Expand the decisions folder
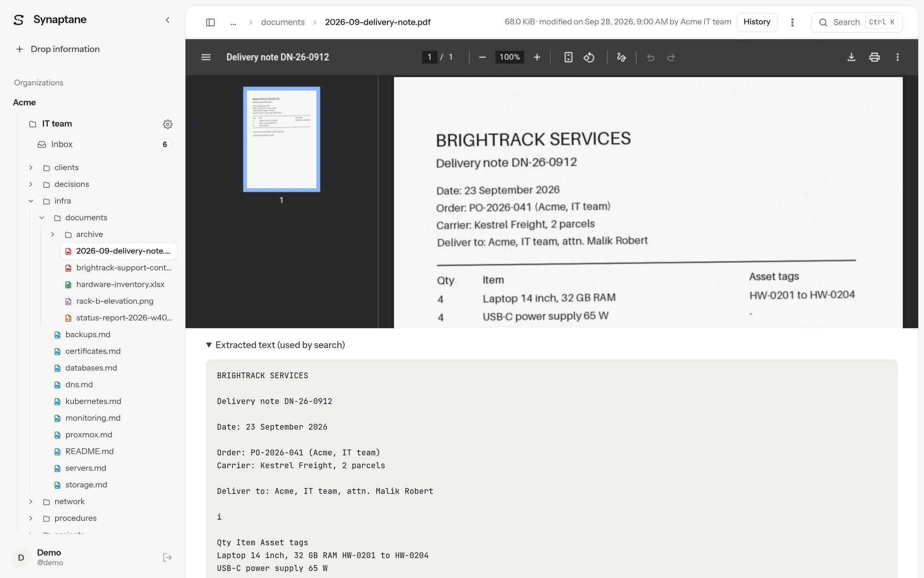 31,184
